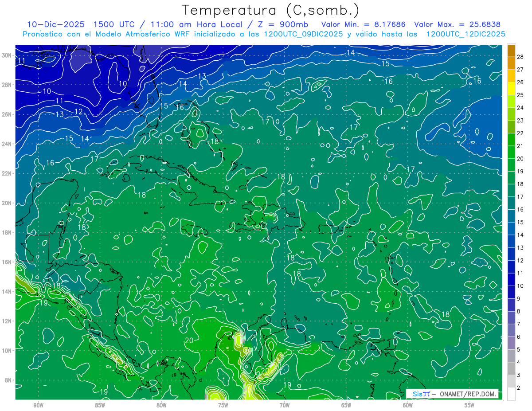
Task: Click the white colorbar segment below 2
Action: point(511,394)
